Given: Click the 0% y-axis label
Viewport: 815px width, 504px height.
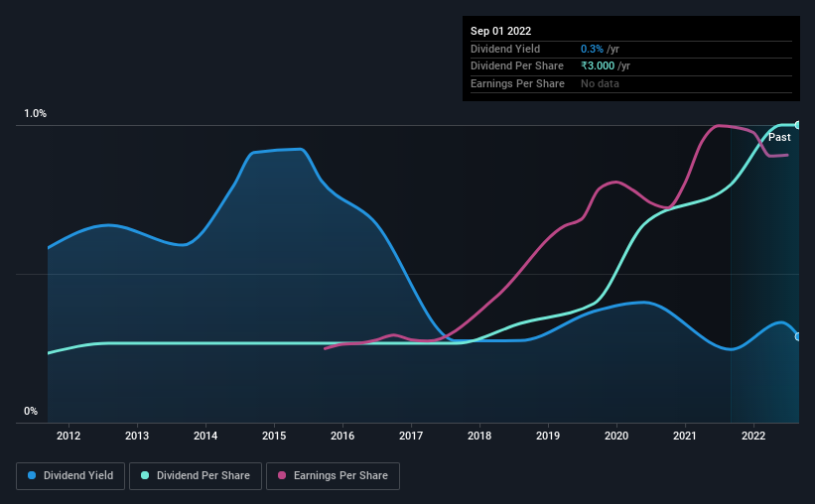Looking at the screenshot, I should pos(31,411).
